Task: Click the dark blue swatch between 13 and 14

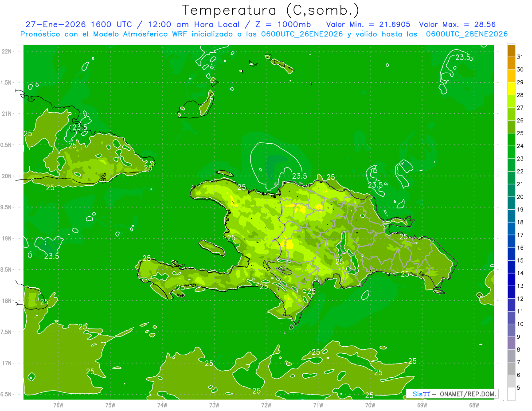Action: [511, 279]
